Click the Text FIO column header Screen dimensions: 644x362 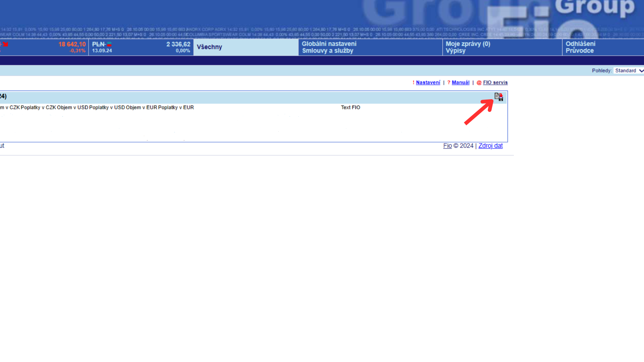pos(350,108)
